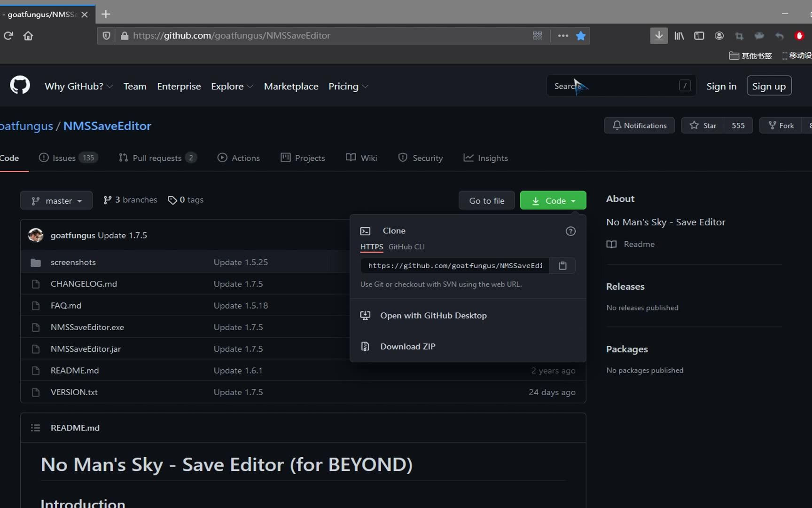The image size is (812, 508).
Task: Expand the Explore menu
Action: tap(232, 86)
